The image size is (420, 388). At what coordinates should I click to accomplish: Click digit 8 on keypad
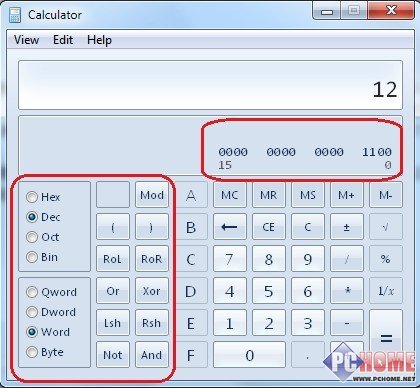(269, 259)
